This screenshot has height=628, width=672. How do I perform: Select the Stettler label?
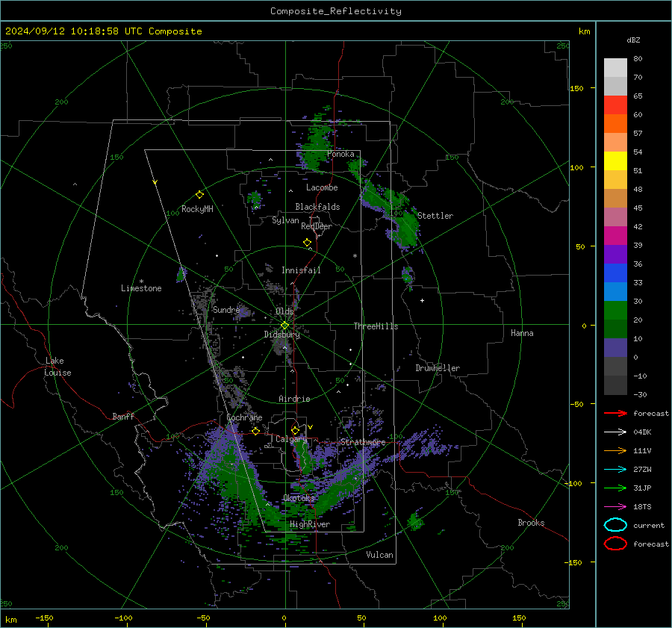click(x=435, y=216)
